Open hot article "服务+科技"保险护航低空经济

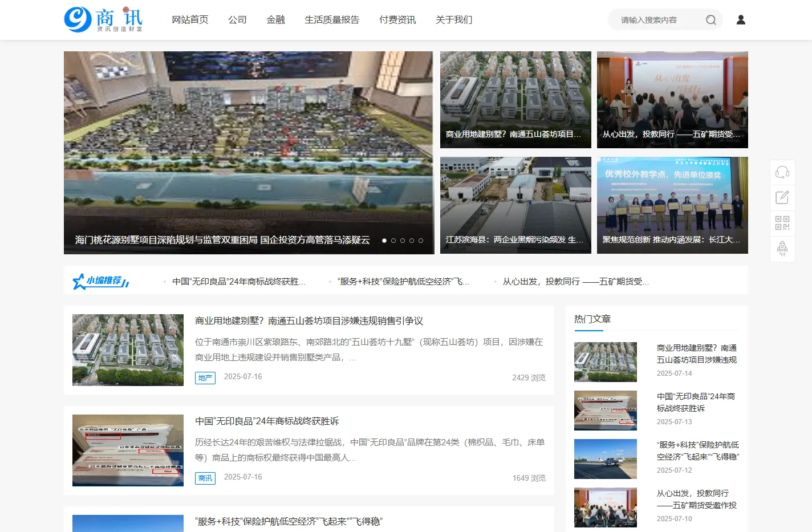[x=698, y=450]
